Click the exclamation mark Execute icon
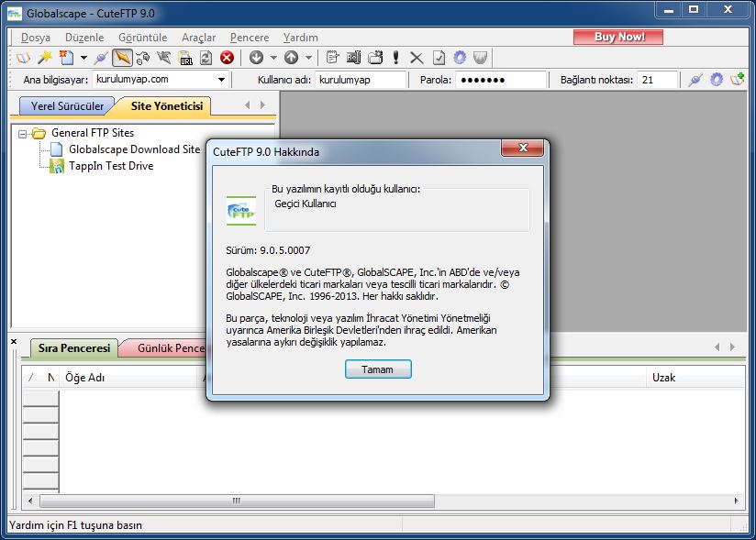756x540 pixels. (395, 58)
